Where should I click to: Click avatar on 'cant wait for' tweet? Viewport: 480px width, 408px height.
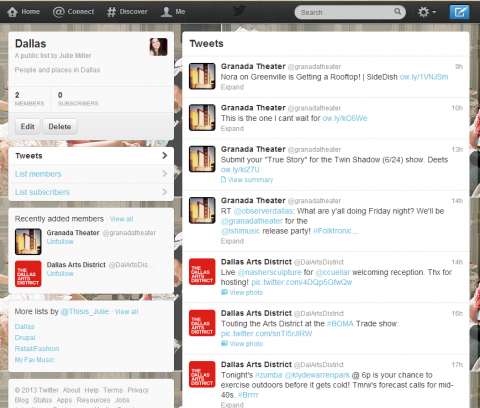(202, 118)
